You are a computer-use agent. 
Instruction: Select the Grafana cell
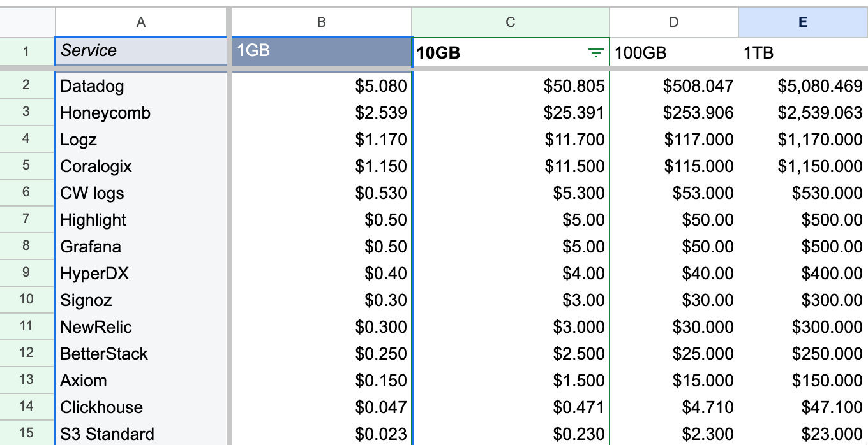(141, 246)
